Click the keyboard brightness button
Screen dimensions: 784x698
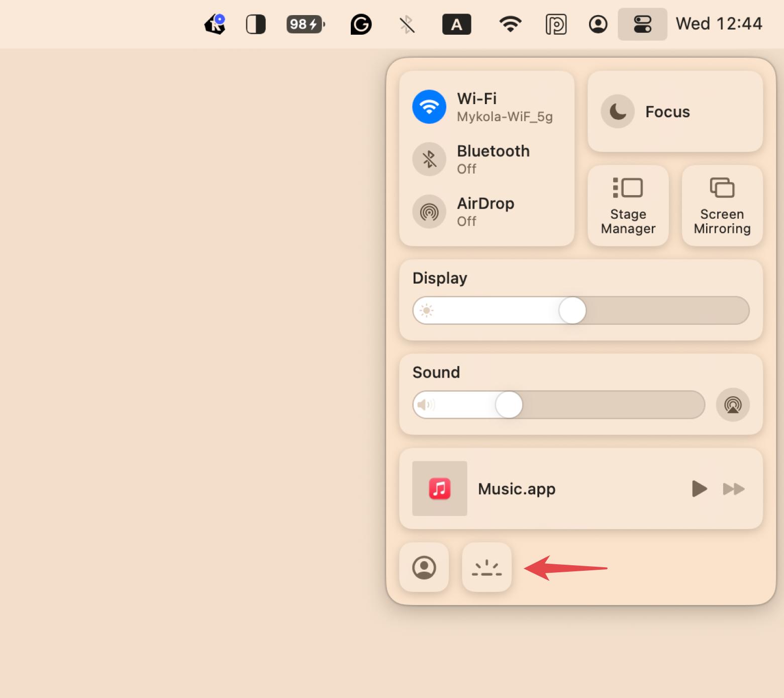point(486,567)
